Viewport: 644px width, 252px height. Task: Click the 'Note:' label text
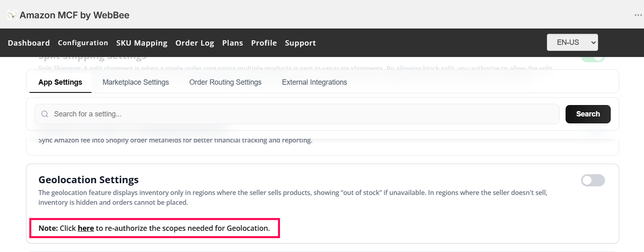click(x=48, y=228)
